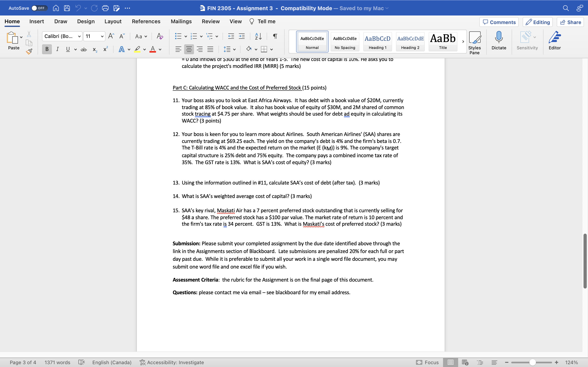This screenshot has height=367, width=588.
Task: Toggle AutoSave on
Action: [x=39, y=8]
